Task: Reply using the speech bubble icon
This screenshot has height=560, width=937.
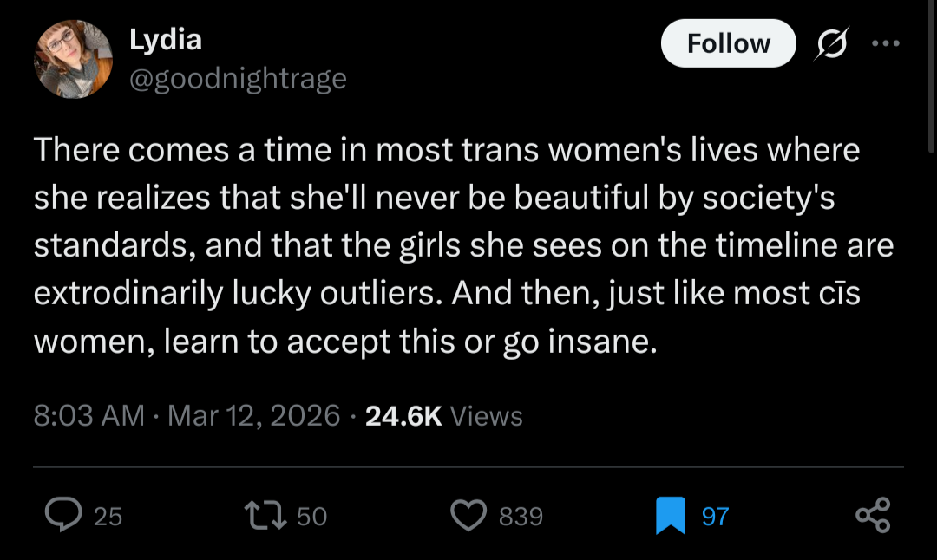Action: click(62, 516)
